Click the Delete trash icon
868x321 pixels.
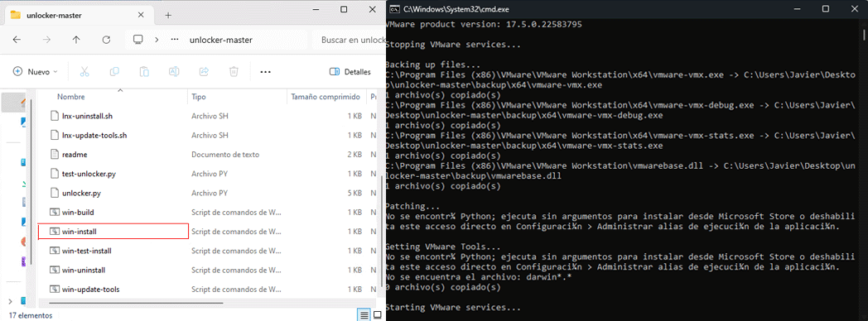click(234, 71)
